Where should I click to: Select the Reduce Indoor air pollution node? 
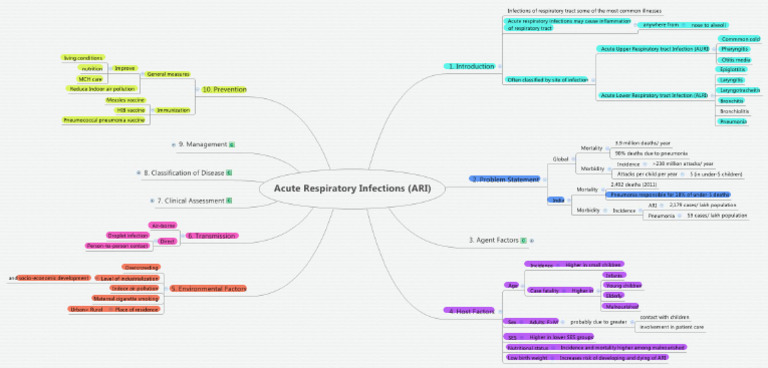coord(101,89)
